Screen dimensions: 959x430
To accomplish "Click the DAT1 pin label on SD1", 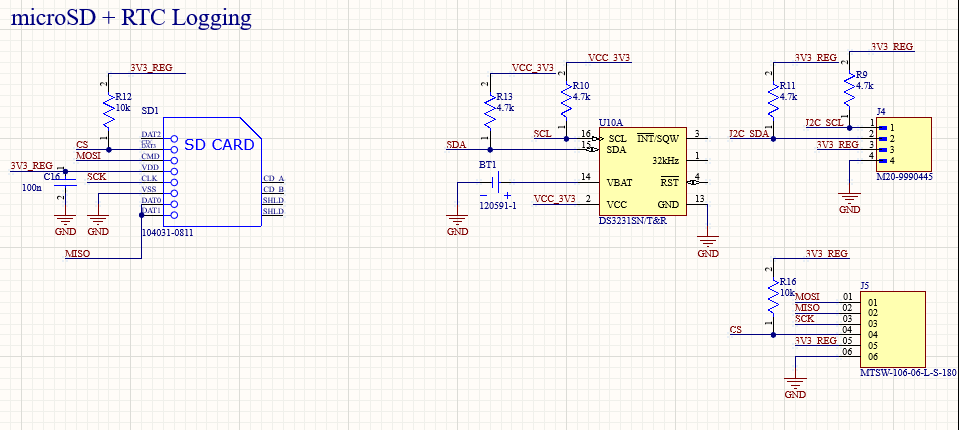I will click(150, 210).
